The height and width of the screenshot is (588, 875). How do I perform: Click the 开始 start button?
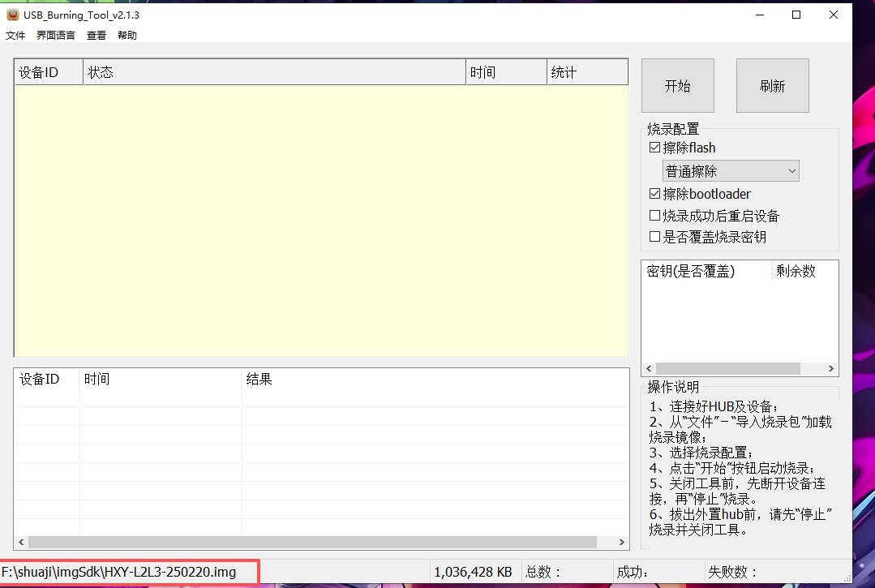(x=677, y=86)
